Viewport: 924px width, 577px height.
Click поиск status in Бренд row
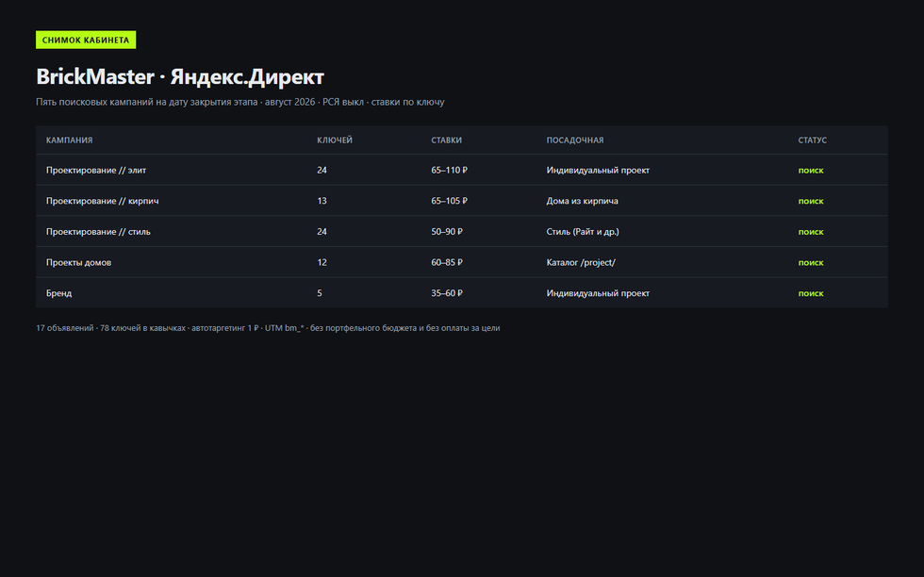pos(811,293)
